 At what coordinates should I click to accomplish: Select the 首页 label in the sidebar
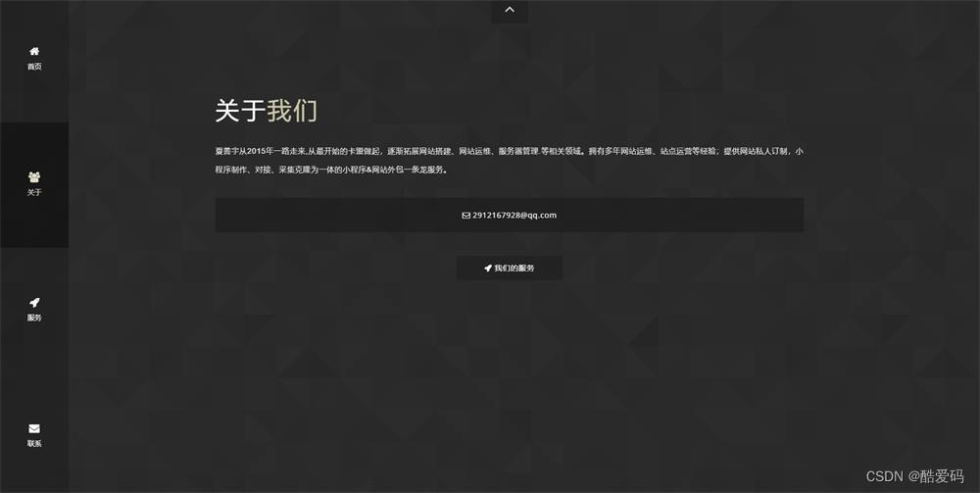tap(34, 67)
